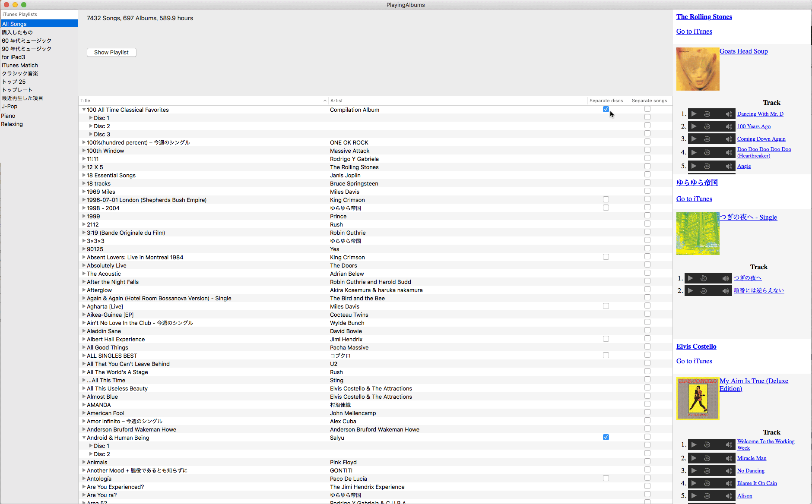Click the Elvis Costello album cover thumbnail
The width and height of the screenshot is (812, 504).
tap(698, 398)
